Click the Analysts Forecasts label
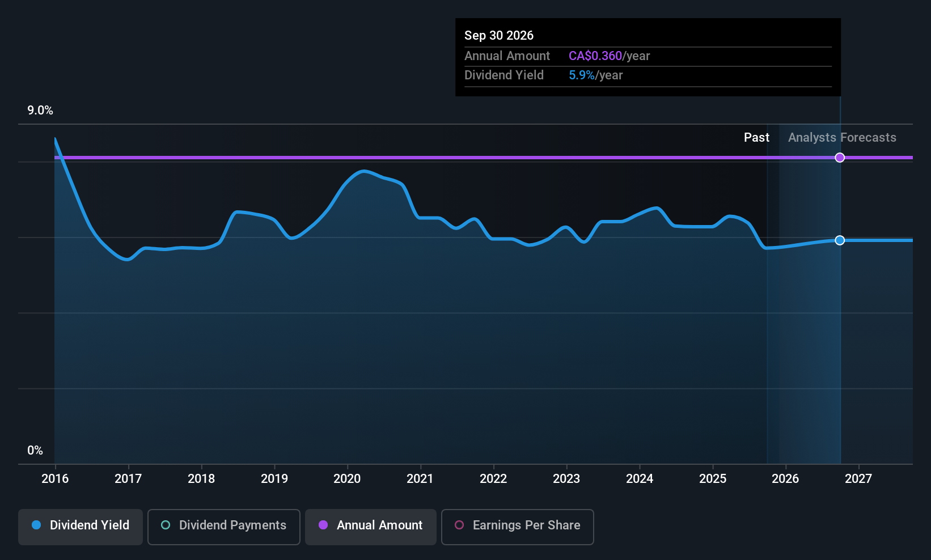 pyautogui.click(x=842, y=138)
